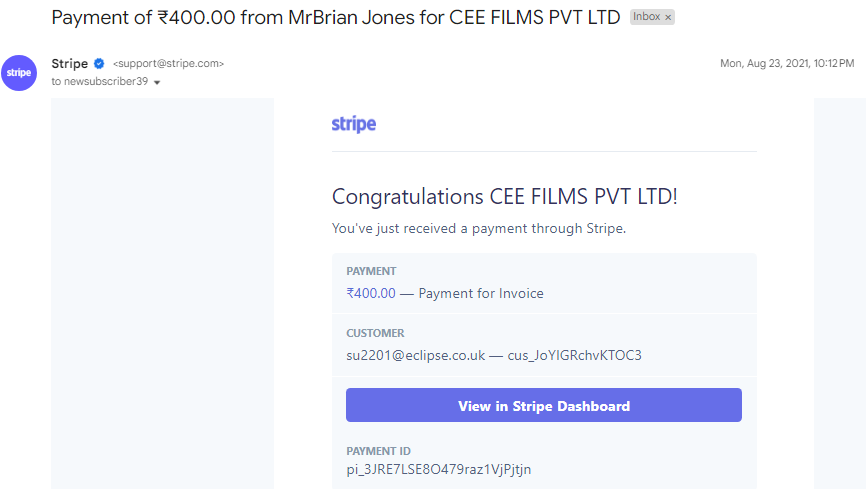Remove the Inbox label with the x
The width and height of the screenshot is (866, 489).
668,17
